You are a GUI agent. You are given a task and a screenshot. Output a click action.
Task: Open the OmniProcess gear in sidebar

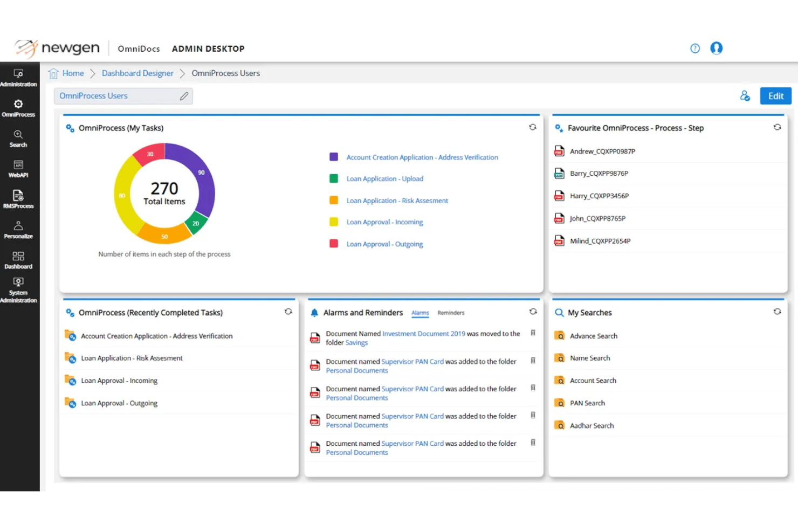[x=18, y=108]
